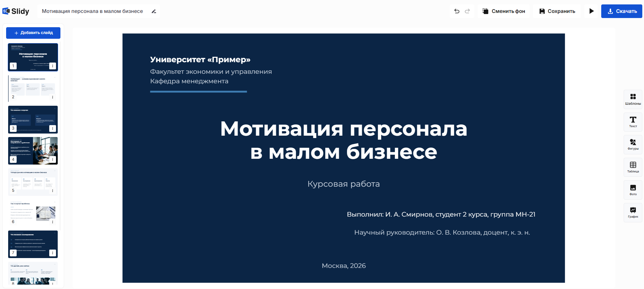
Task: Open options menu for slide 6
Action: (53, 222)
